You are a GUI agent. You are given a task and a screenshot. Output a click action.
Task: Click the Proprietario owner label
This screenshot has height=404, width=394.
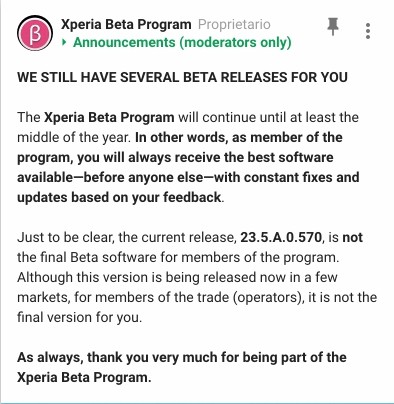click(x=234, y=24)
